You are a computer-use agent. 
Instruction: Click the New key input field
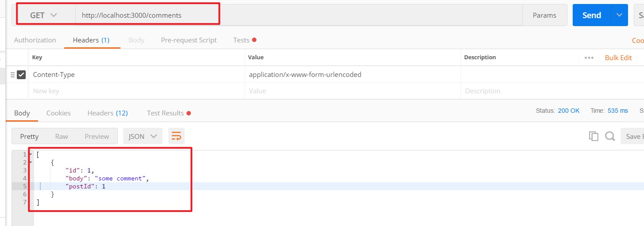pos(137,91)
